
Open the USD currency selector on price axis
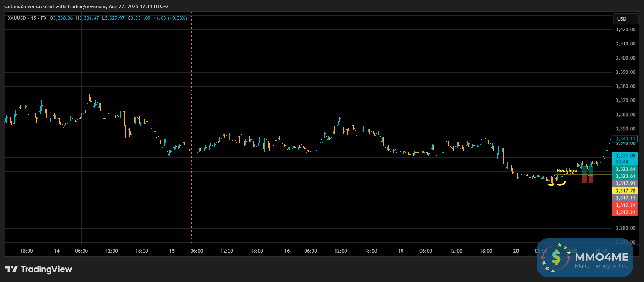point(625,19)
